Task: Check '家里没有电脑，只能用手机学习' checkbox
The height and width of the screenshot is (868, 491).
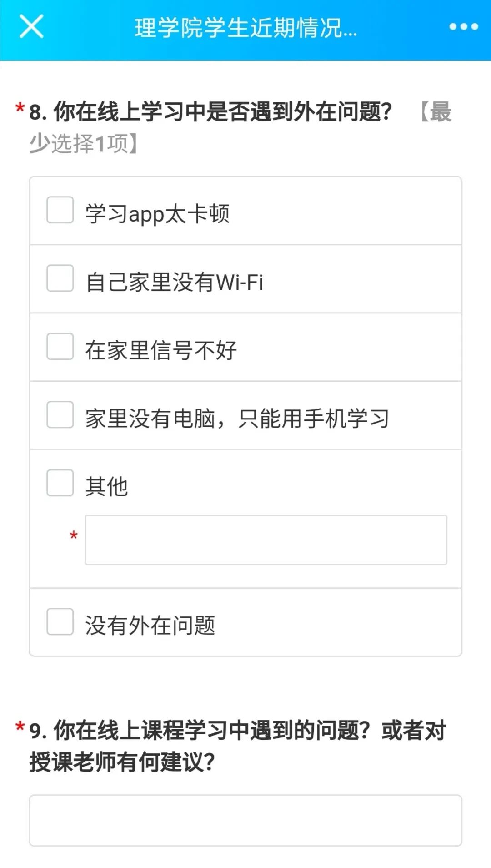Action: coord(60,415)
